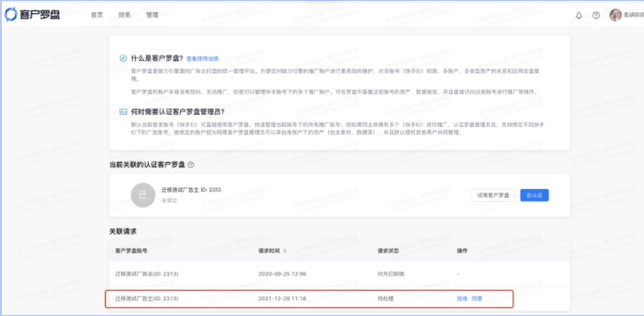The height and width of the screenshot is (316, 644).
Task: Click the account cell in the 2021-12-29 row
Action: (x=146, y=299)
